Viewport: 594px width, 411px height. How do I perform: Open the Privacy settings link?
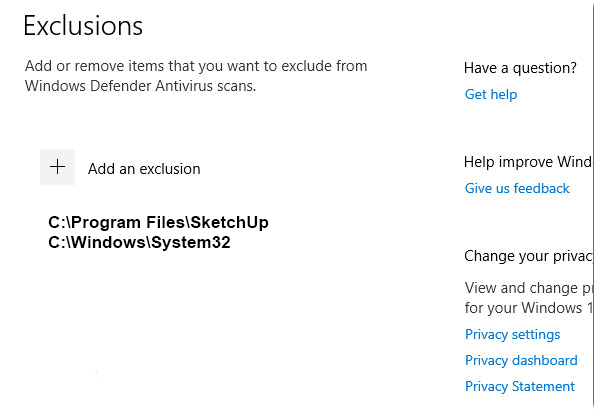[x=513, y=334]
